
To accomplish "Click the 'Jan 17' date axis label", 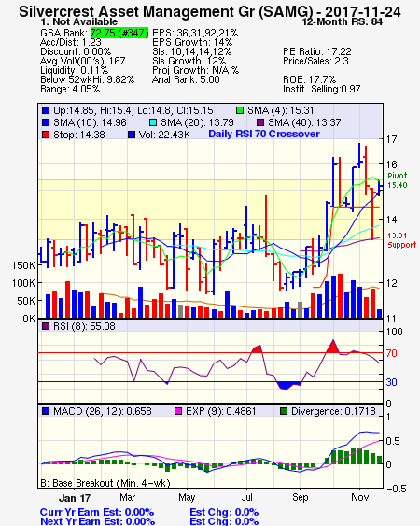I will point(75,498).
